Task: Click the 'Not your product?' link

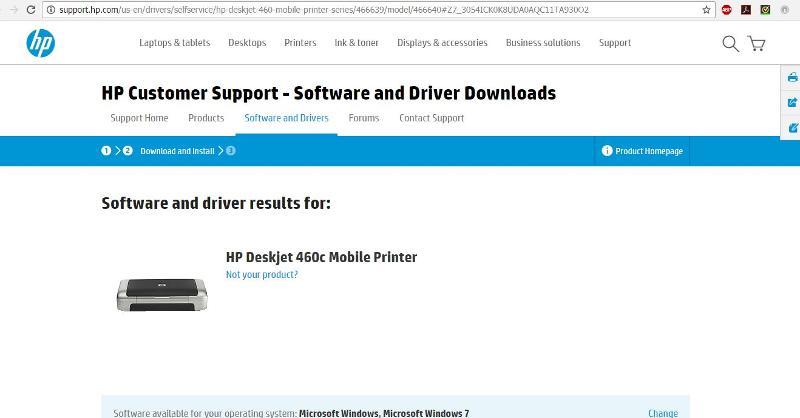Action: coord(261,275)
